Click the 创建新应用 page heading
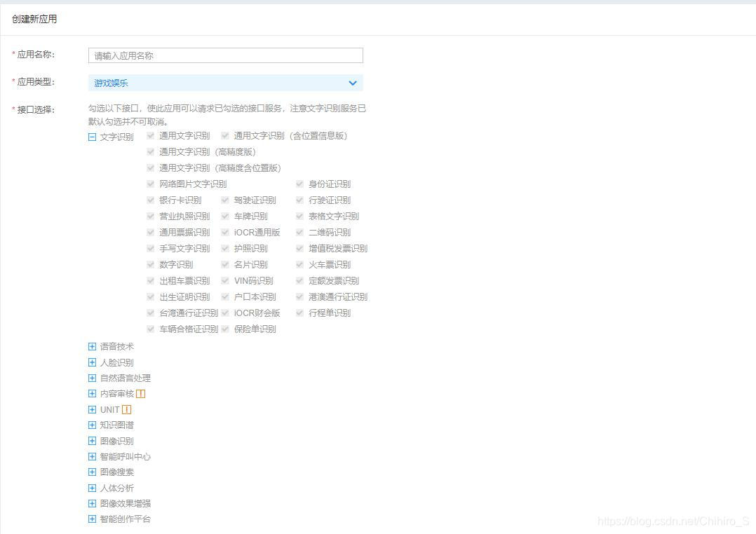756x534 pixels. pos(34,20)
